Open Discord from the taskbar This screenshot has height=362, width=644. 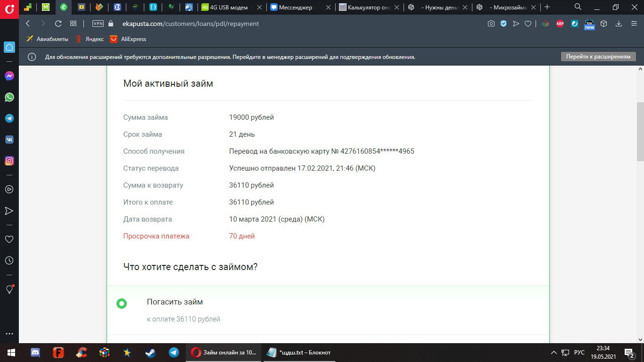(35, 353)
